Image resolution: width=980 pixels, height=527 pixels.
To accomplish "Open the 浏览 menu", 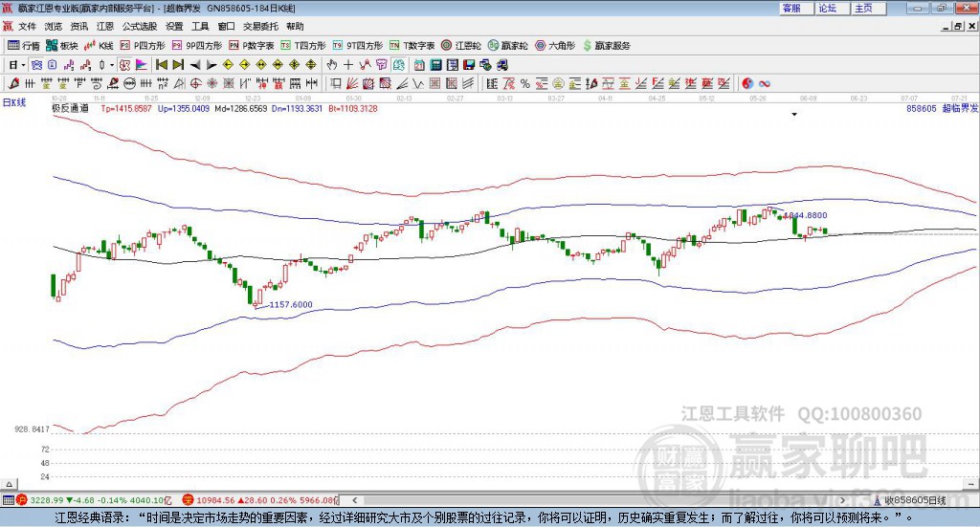I will [x=54, y=26].
